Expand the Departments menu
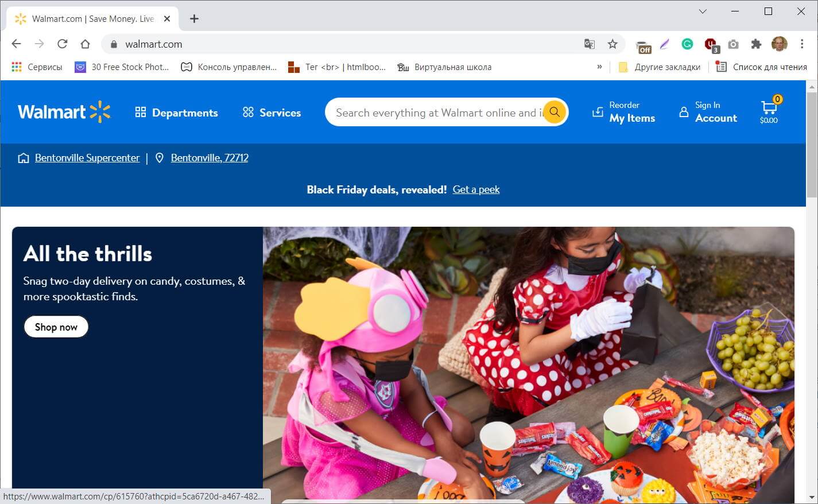The image size is (818, 504). click(177, 113)
